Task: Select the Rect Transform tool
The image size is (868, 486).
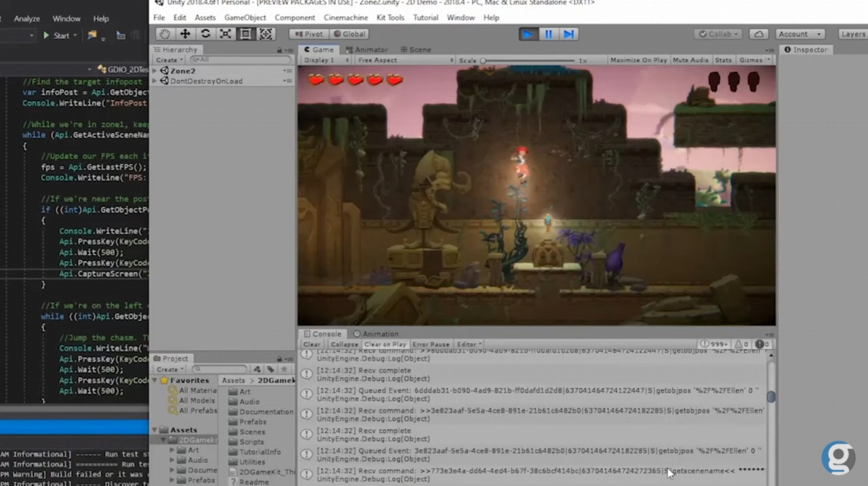Action: click(245, 34)
